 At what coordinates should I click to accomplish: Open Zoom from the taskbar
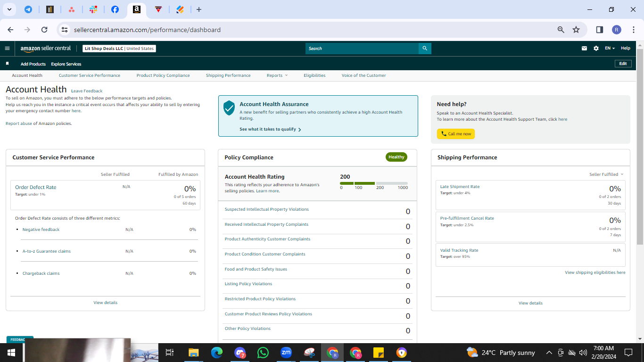[286, 353]
